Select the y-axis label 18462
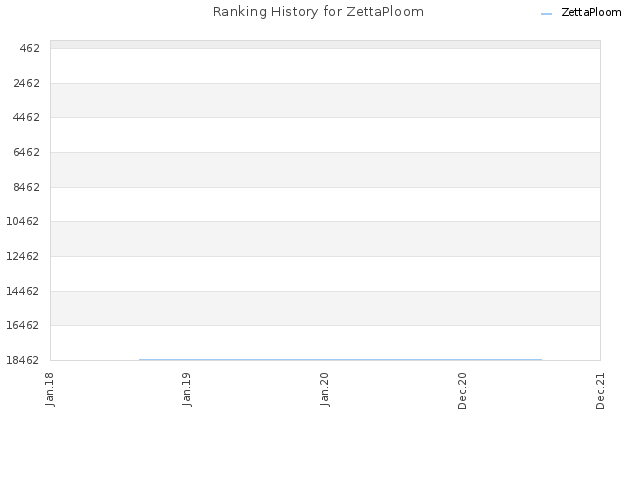The image size is (640, 480). (x=23, y=360)
